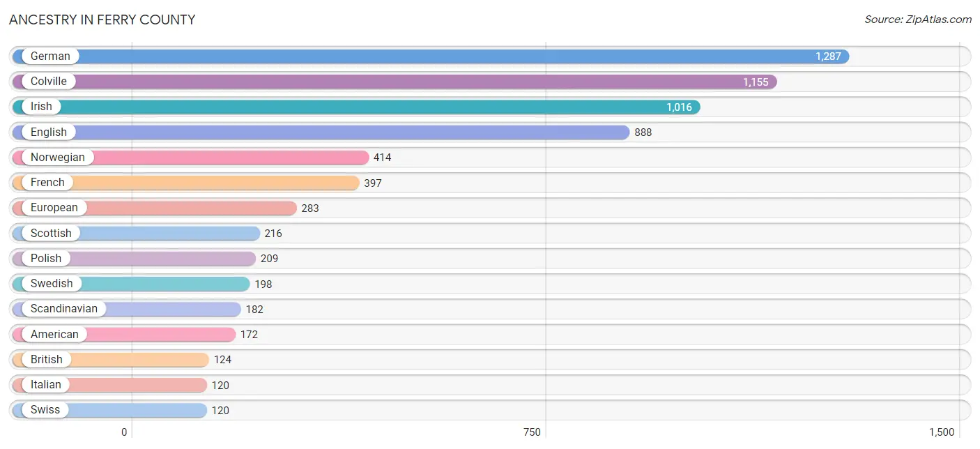Image resolution: width=980 pixels, height=449 pixels.
Task: Click the Norwegian value 414
Action: tap(383, 158)
